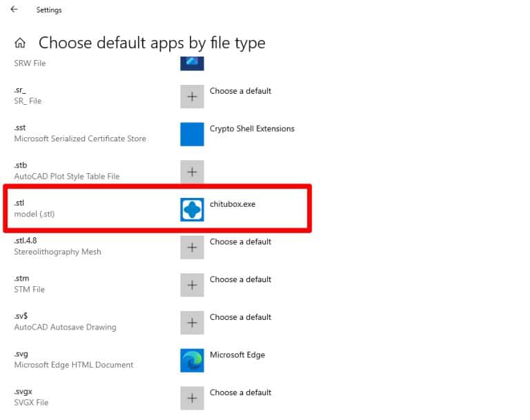530x420 pixels.
Task: Click the plus icon for .stm file
Action: 192,285
